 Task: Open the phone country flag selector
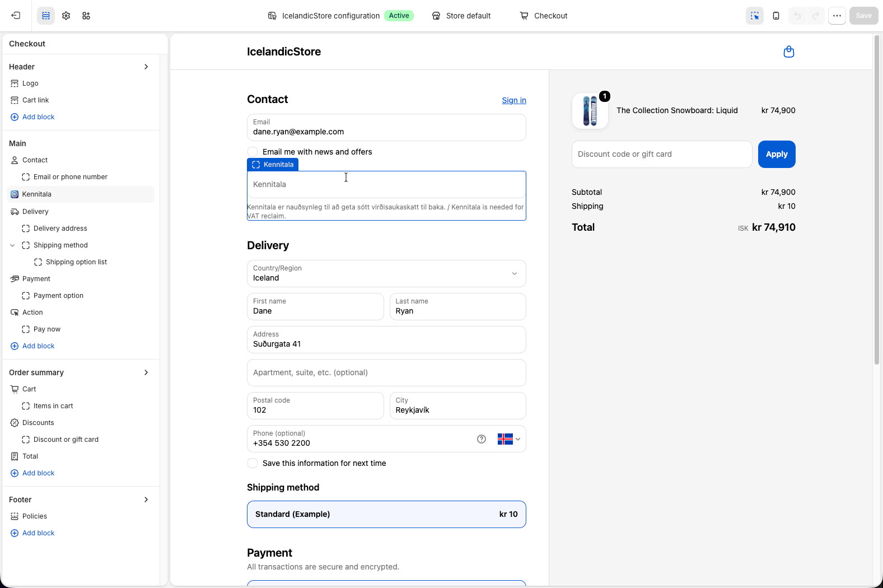(x=509, y=439)
